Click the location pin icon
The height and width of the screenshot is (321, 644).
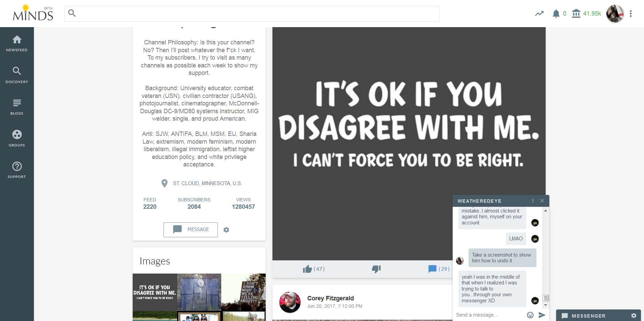click(x=165, y=183)
